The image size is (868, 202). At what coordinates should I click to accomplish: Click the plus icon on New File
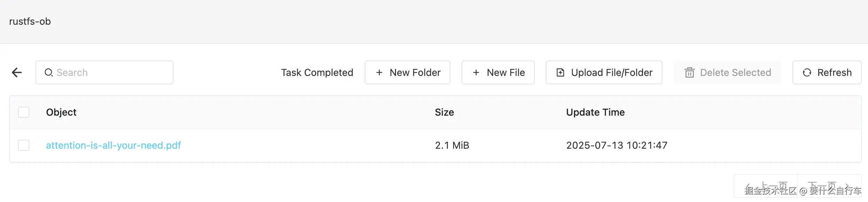pos(476,72)
